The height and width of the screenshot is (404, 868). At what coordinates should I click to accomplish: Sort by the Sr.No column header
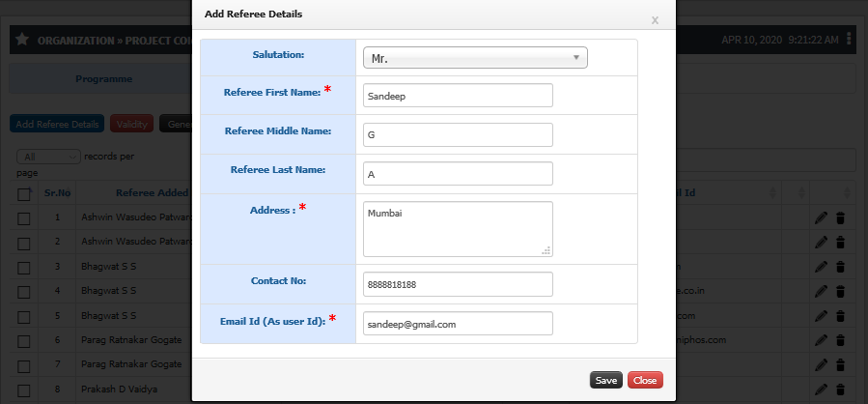click(58, 193)
